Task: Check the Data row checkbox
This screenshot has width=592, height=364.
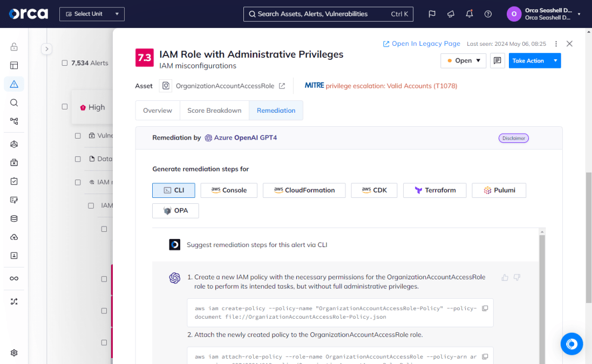Action: [x=78, y=159]
